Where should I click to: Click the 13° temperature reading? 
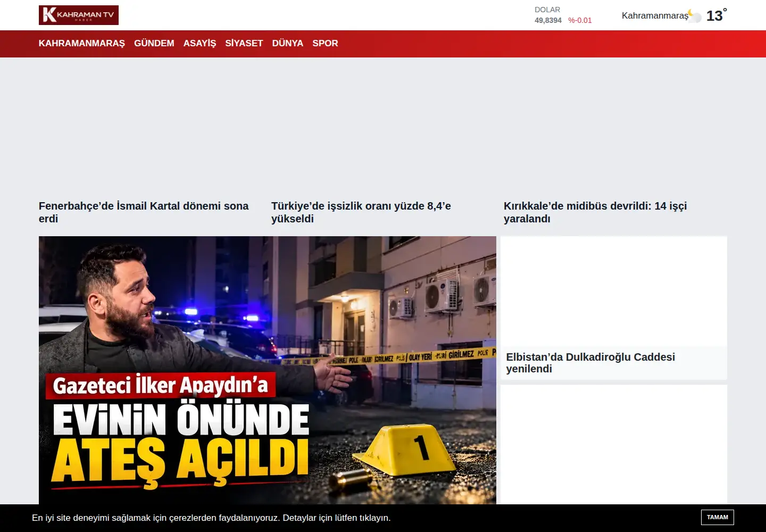(x=717, y=15)
